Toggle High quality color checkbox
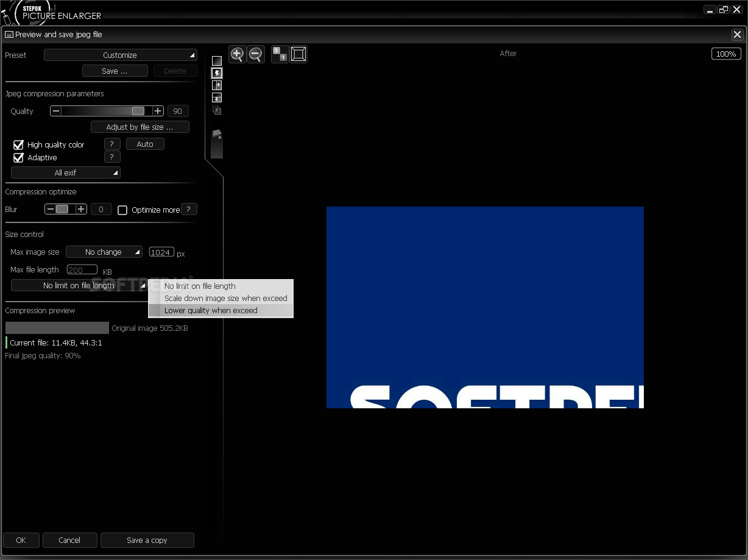Screen dimensions: 748x560 pyautogui.click(x=18, y=145)
